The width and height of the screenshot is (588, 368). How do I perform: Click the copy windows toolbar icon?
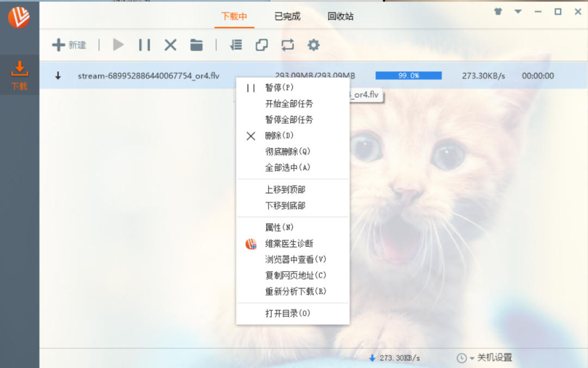262,45
